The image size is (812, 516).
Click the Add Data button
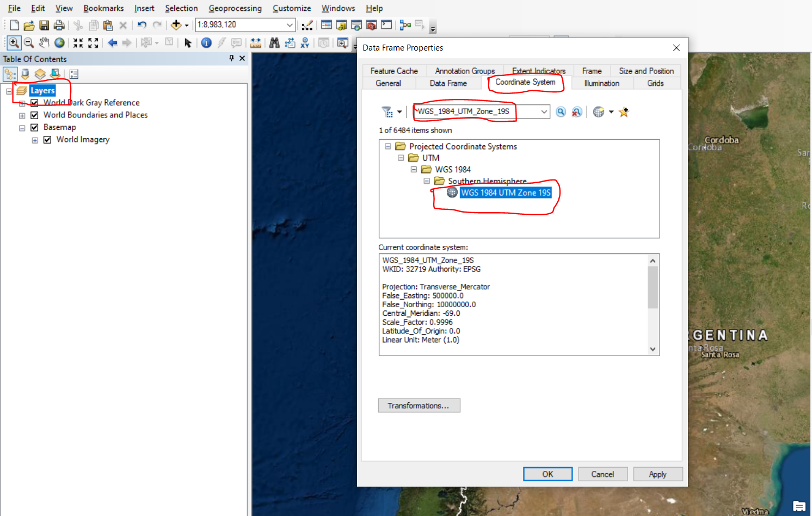pos(175,25)
